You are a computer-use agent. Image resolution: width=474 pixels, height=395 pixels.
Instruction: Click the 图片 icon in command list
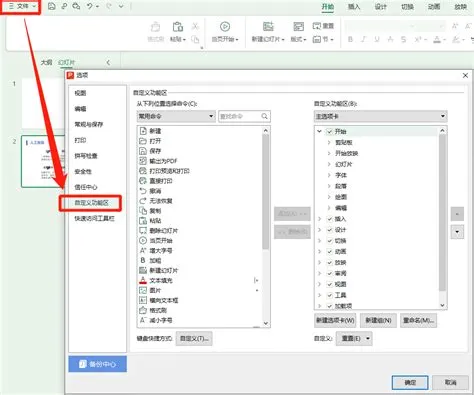(x=143, y=290)
